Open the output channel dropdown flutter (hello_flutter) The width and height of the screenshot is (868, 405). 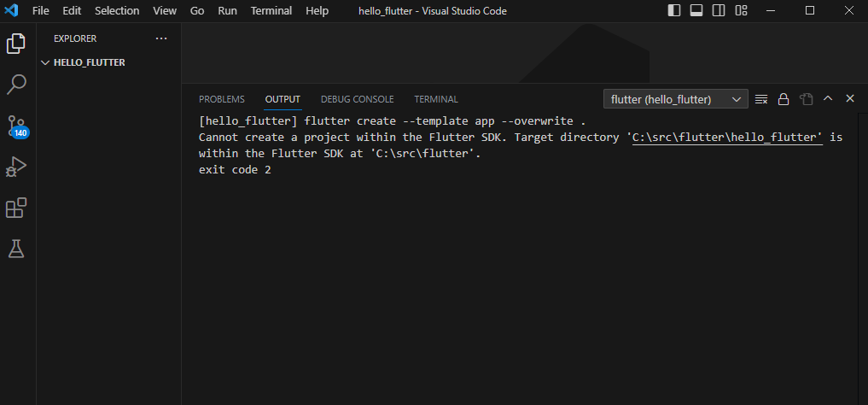676,99
